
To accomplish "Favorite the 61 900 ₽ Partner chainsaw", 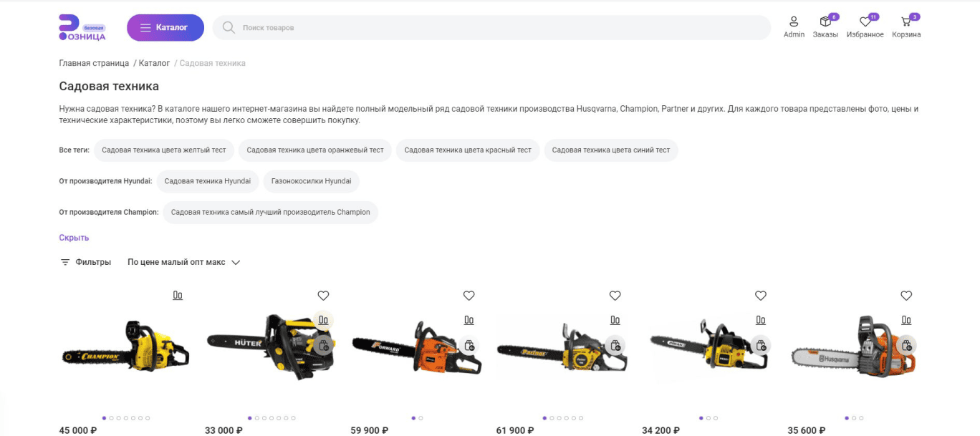I will [x=615, y=296].
